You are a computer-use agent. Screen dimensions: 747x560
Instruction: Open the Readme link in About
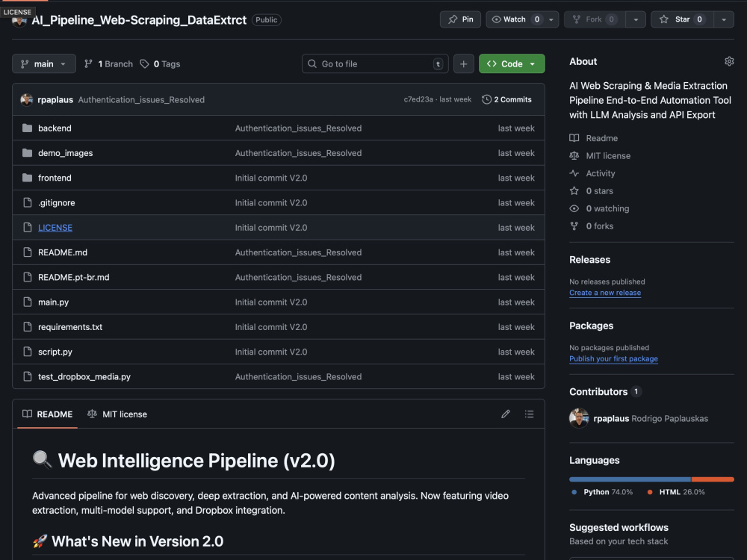(594, 138)
